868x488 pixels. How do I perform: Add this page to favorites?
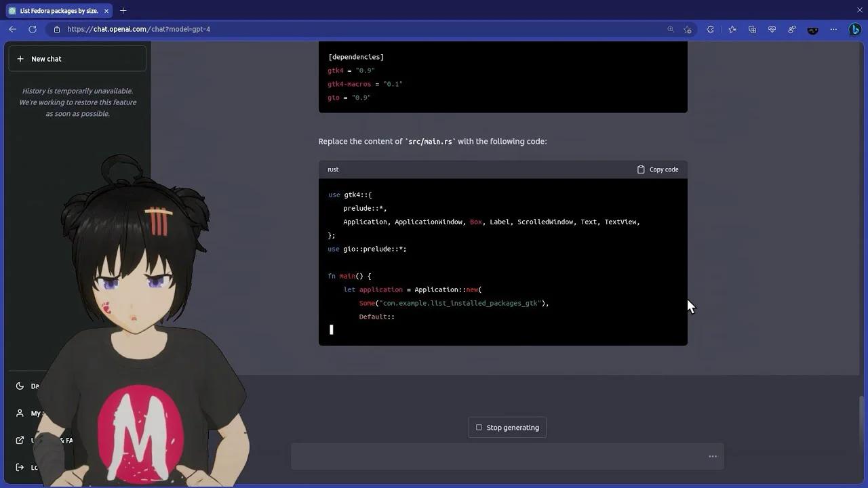coord(687,29)
